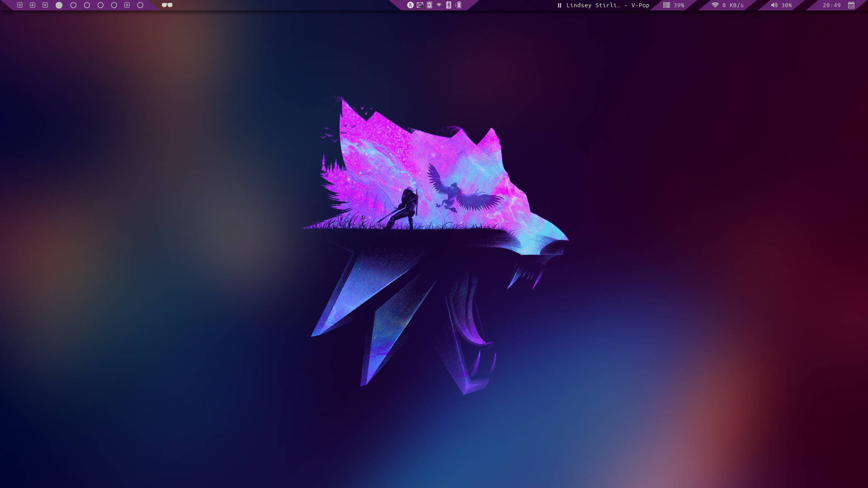The image size is (868, 488).
Task: Pause the Lindsey Stirling track
Action: pos(560,5)
